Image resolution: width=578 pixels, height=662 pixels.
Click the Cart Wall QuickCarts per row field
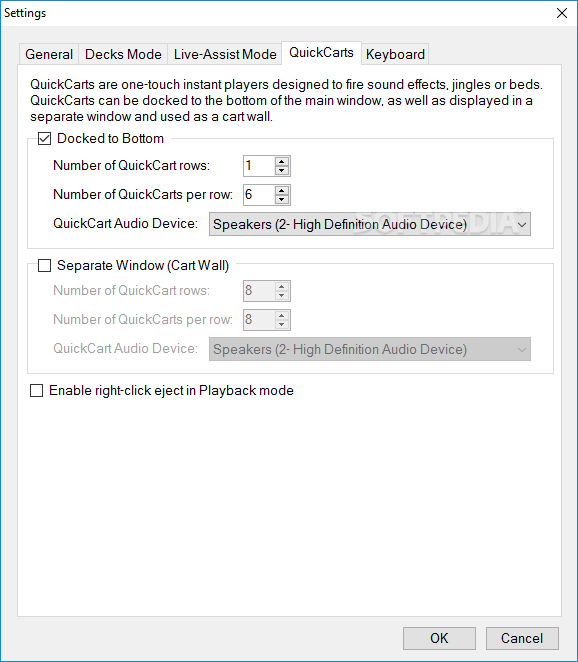tap(259, 320)
